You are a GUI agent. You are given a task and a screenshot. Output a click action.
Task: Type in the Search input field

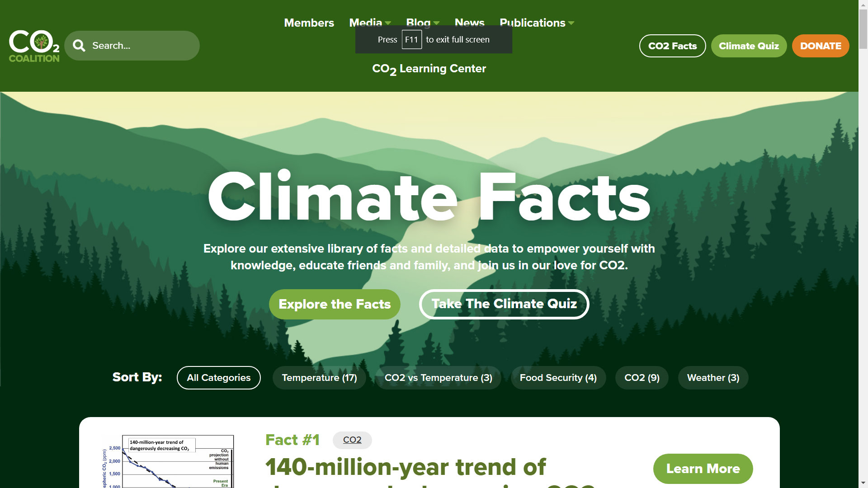(x=140, y=46)
